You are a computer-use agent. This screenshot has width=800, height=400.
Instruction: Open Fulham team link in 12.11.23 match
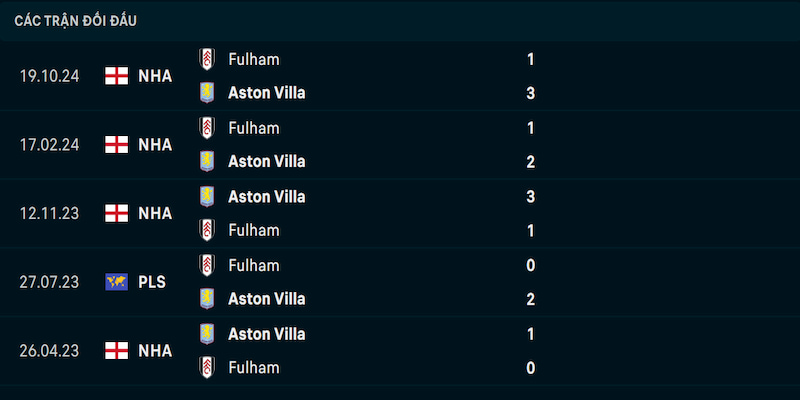click(254, 230)
